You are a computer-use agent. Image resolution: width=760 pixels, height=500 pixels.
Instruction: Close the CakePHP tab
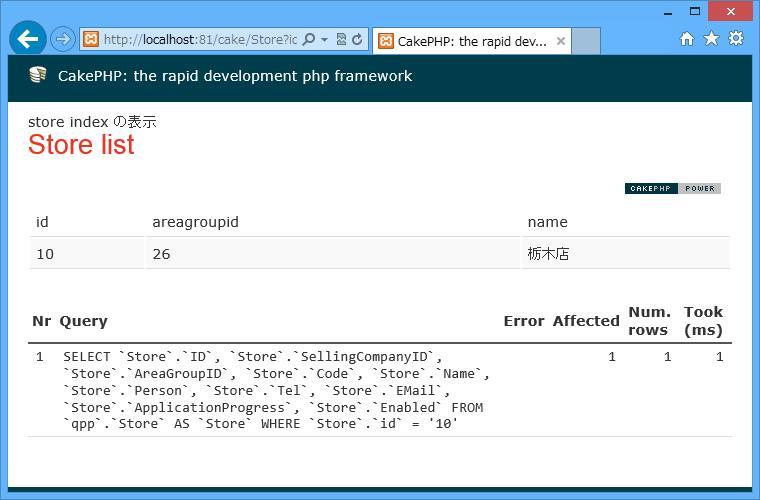coord(561,41)
